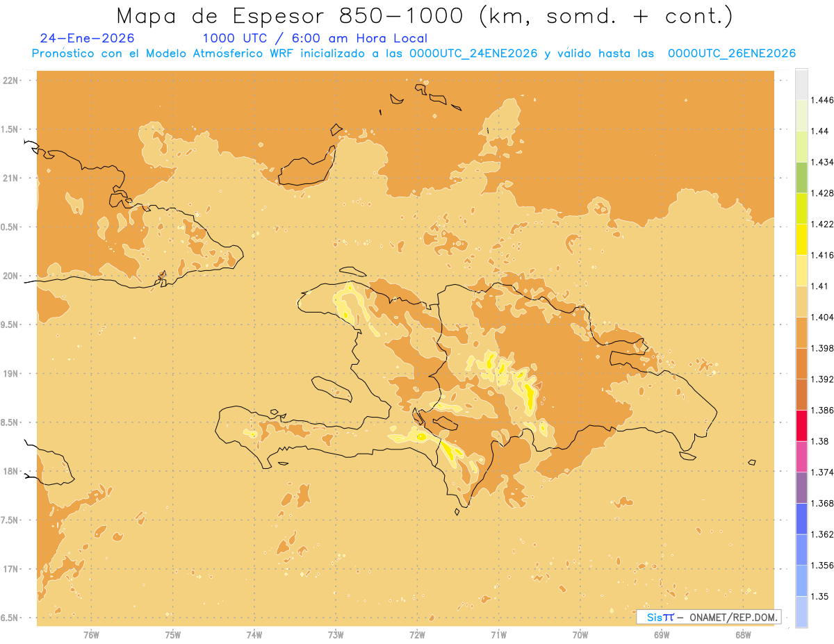The height and width of the screenshot is (644, 834).
Task: Click the '70W' longitude label
Action: [580, 634]
